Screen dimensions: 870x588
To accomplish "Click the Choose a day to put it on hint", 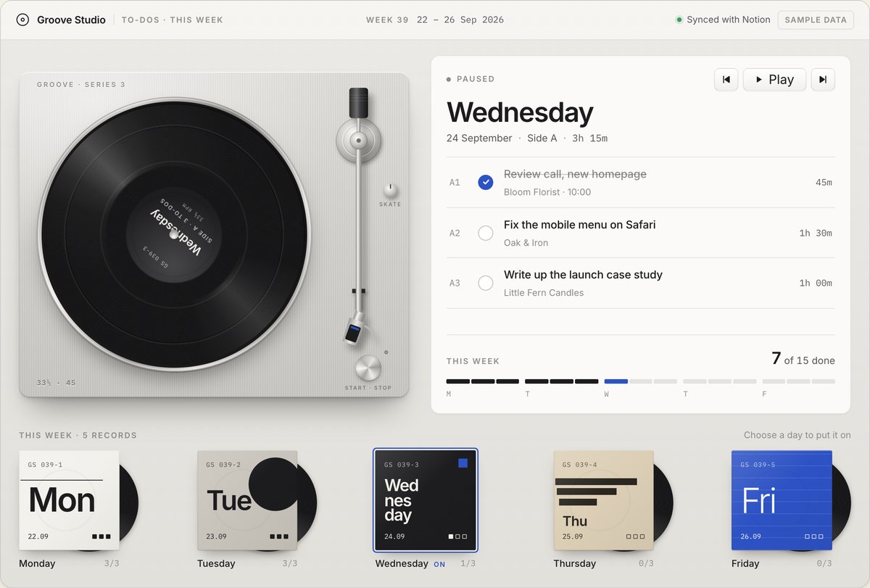I will click(797, 435).
